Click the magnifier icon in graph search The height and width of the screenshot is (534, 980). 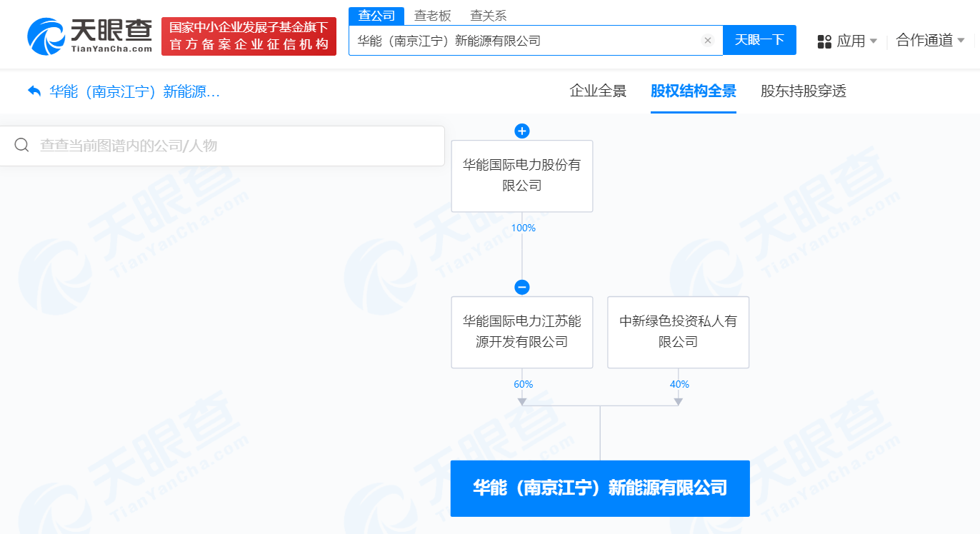[x=22, y=146]
